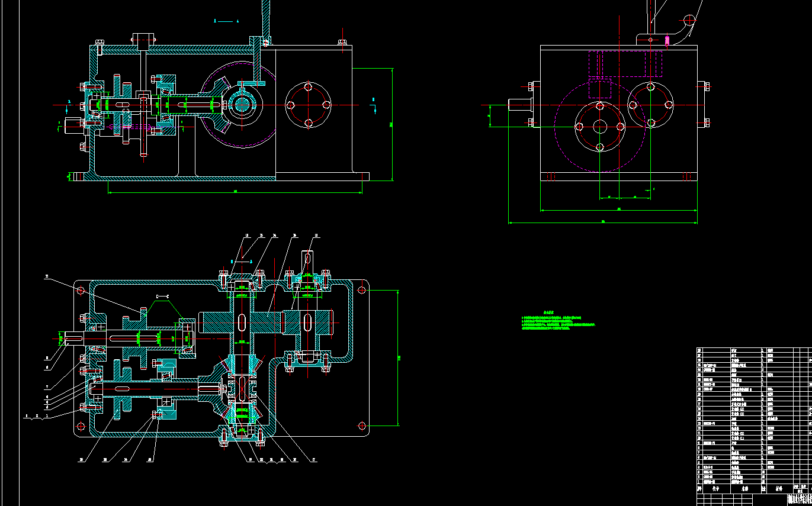Select the tall vertical dimension line right of the front view
The height and width of the screenshot is (506, 812).
pos(392,124)
